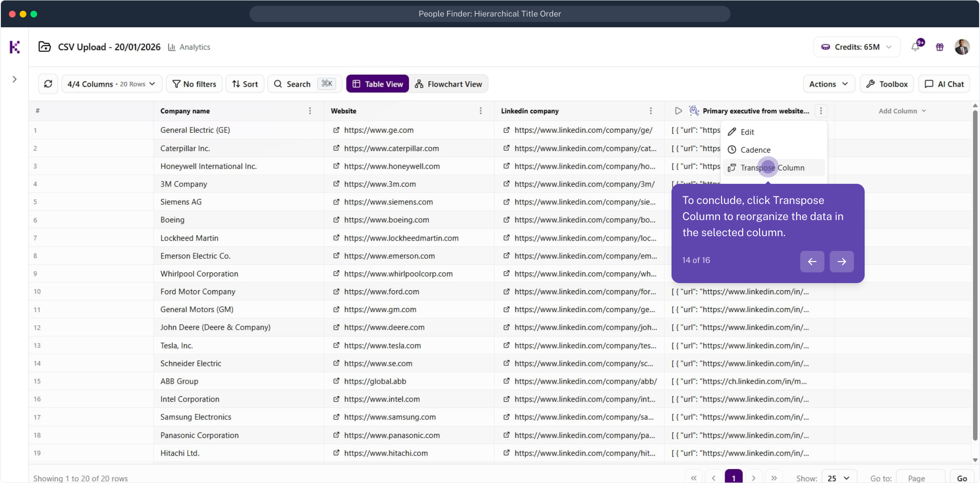This screenshot has height=483, width=980.
Task: Open the Actions dropdown
Action: pos(829,84)
